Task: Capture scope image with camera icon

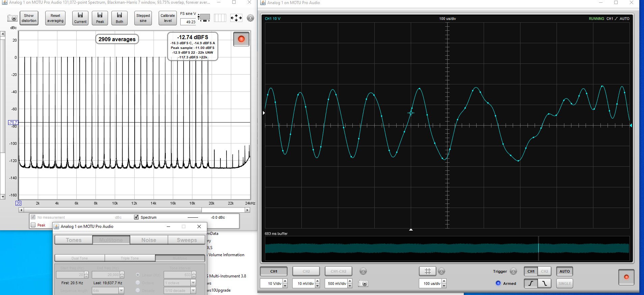Action: click(x=363, y=284)
